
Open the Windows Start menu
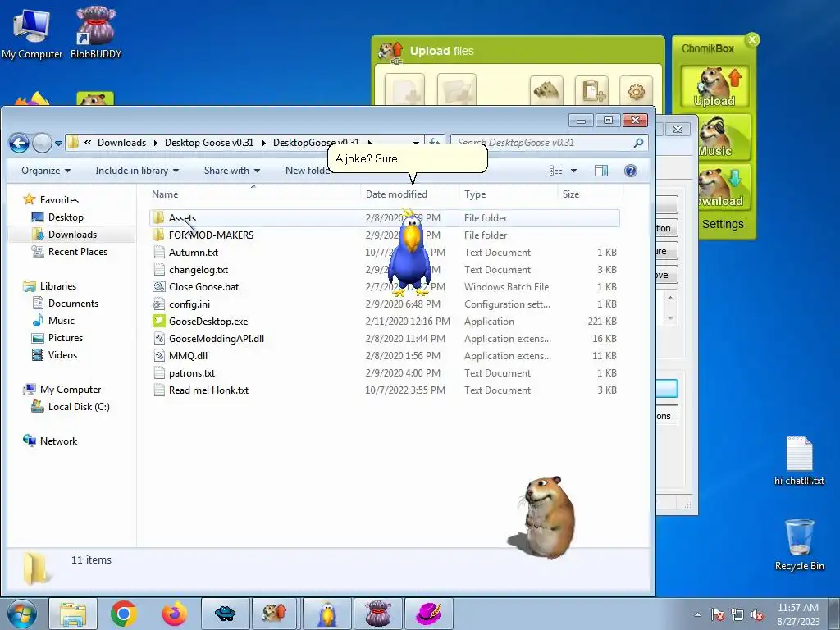(22, 614)
